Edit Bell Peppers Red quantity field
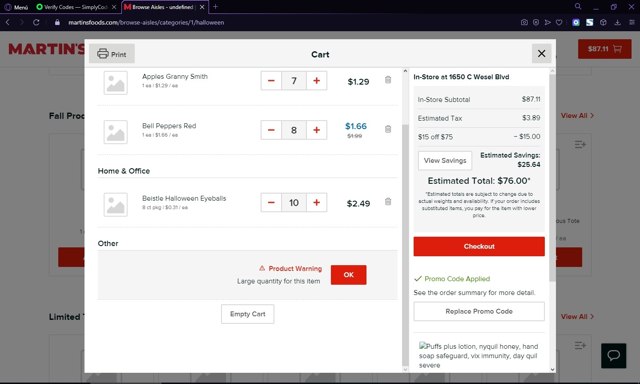 point(294,130)
